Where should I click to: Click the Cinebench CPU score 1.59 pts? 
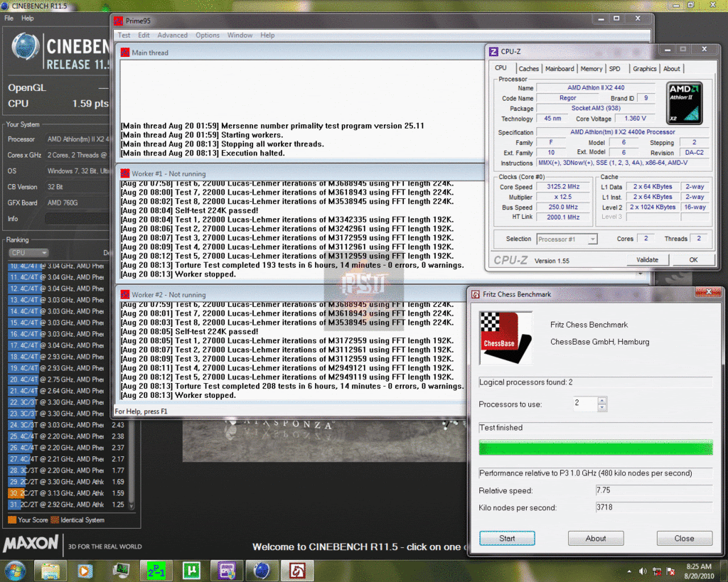click(90, 104)
